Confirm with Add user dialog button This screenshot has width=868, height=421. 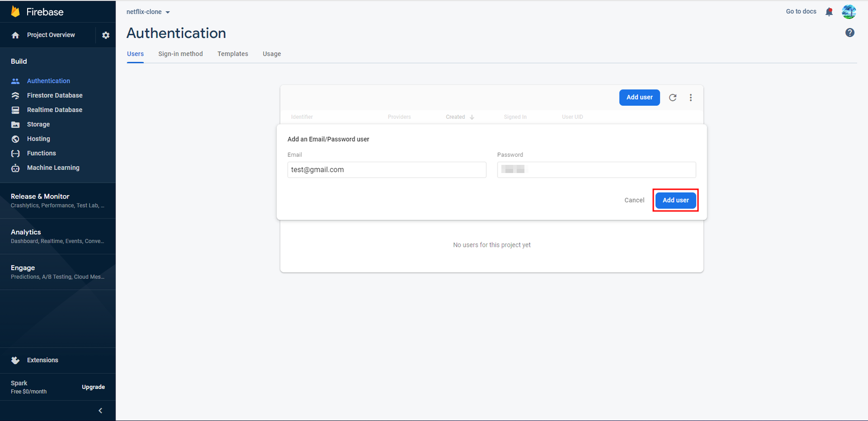[x=675, y=200]
